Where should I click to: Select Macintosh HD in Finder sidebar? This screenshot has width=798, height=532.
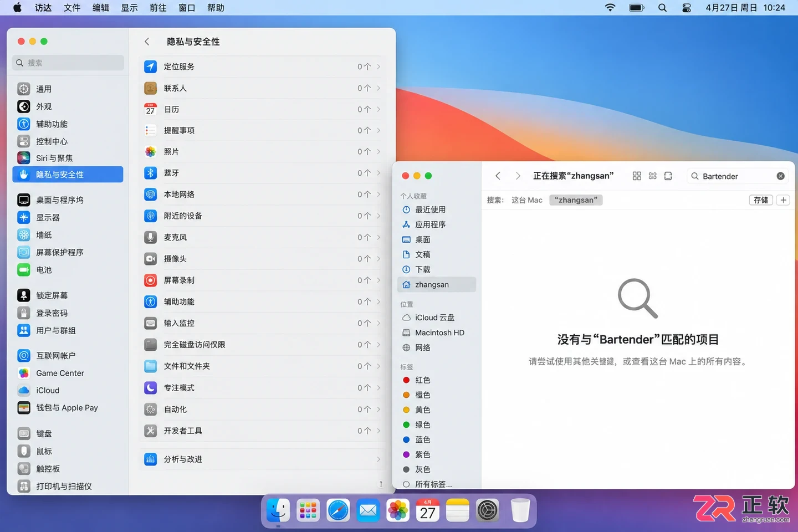[436, 332]
